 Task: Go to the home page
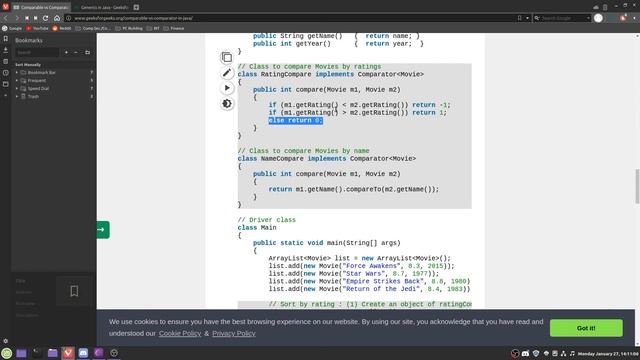(57, 18)
